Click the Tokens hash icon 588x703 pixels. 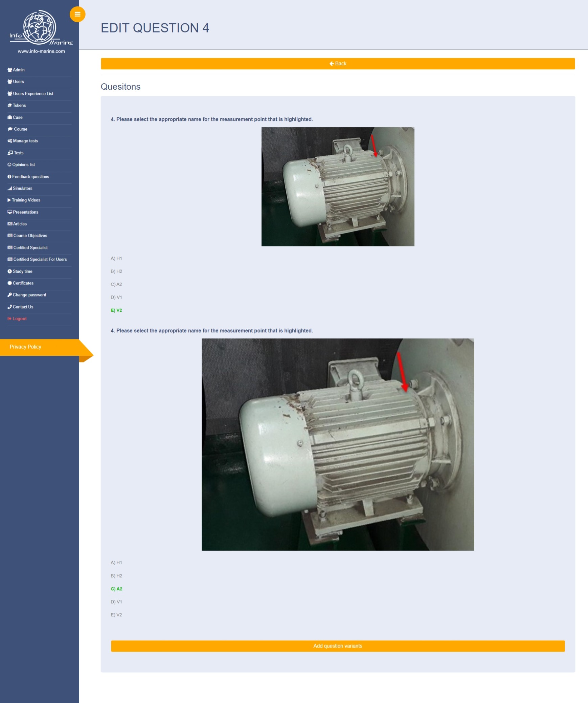(x=9, y=105)
